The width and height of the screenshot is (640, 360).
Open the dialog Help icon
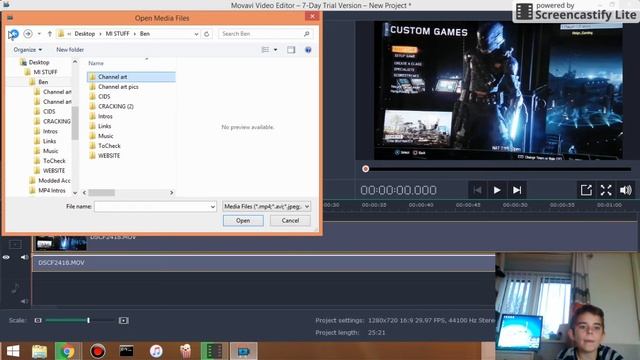[x=308, y=50]
